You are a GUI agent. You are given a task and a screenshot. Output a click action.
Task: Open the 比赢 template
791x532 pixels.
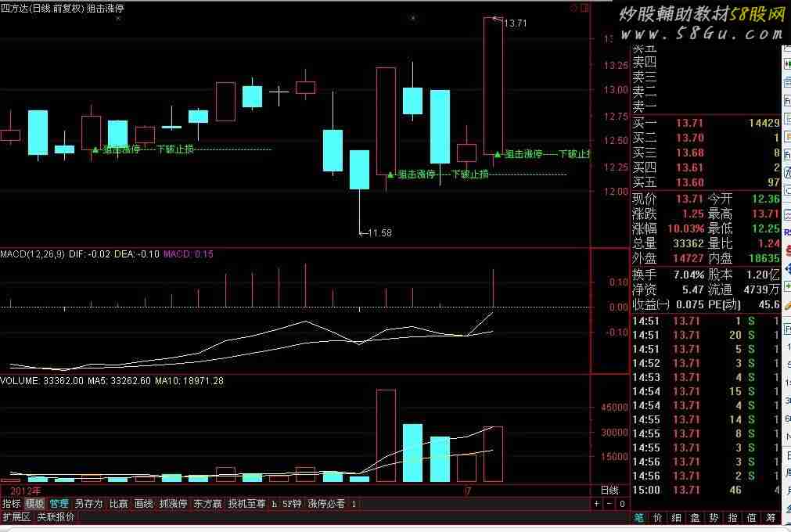tap(119, 503)
